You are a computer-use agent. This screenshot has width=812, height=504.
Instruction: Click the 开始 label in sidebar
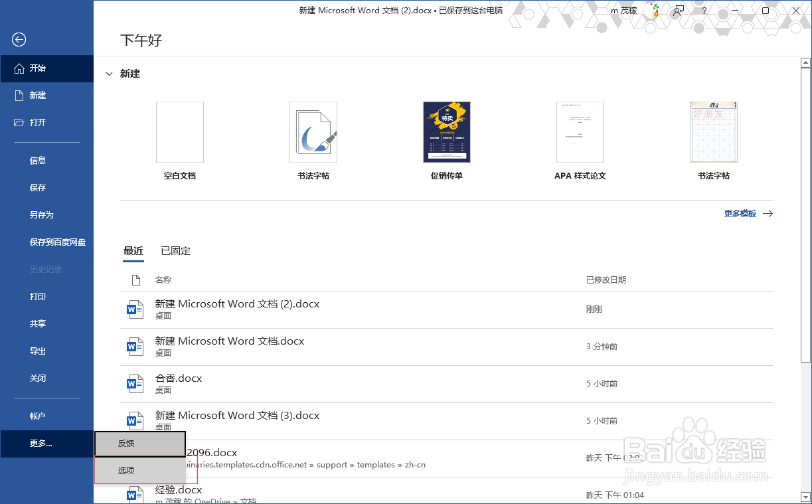click(x=38, y=68)
